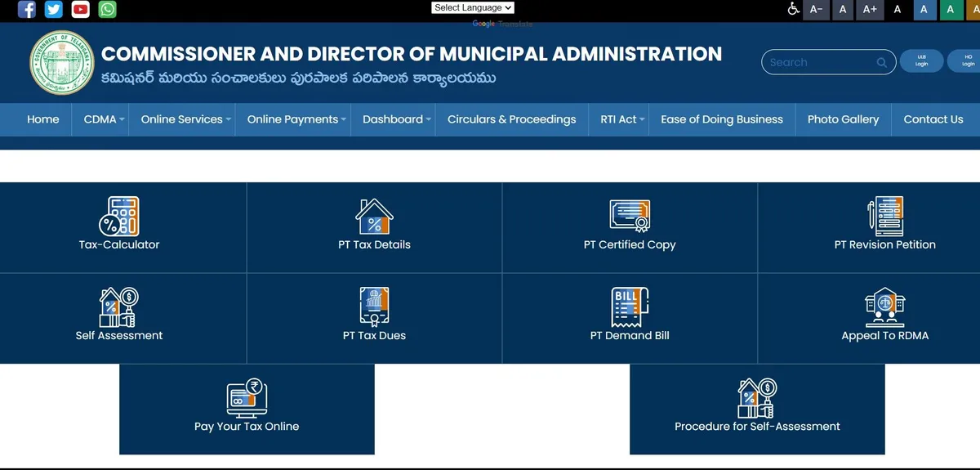Switch to green color theme
980x470 pixels.
click(951, 9)
